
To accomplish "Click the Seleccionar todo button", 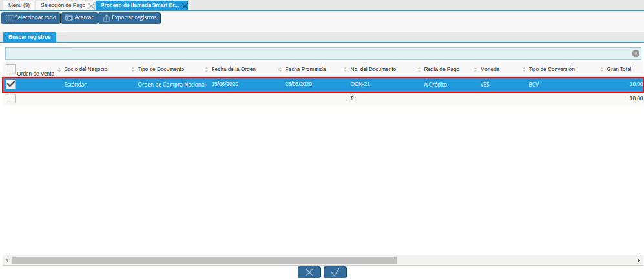I will coord(31,18).
